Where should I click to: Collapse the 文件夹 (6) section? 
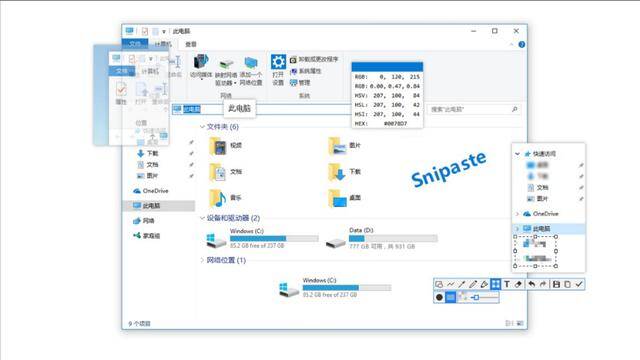click(x=202, y=127)
